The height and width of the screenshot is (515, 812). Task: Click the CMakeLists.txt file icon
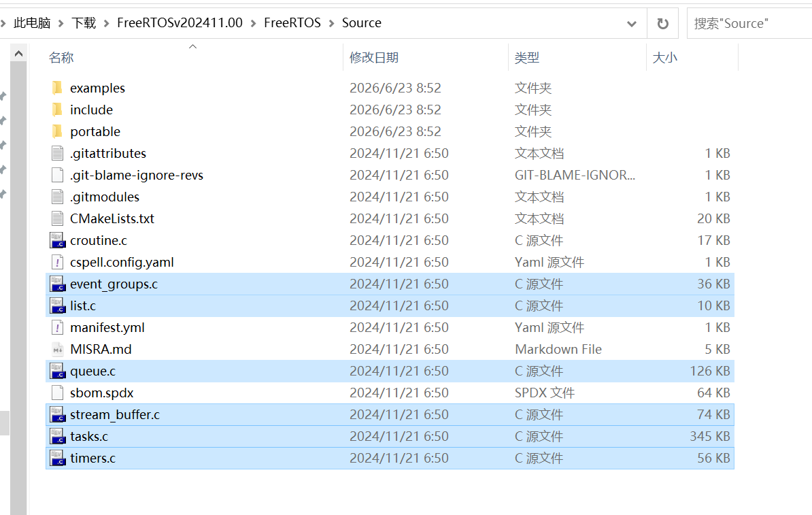[x=58, y=218]
